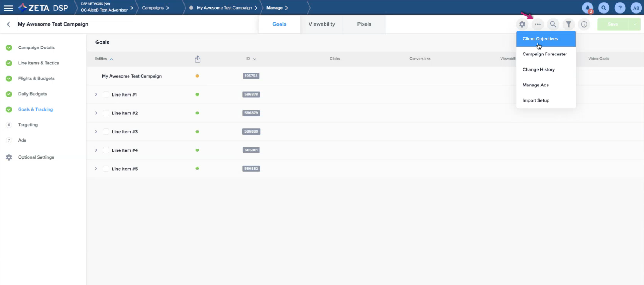Check the Line Item #1 checkbox
Image resolution: width=644 pixels, height=285 pixels.
(106, 95)
